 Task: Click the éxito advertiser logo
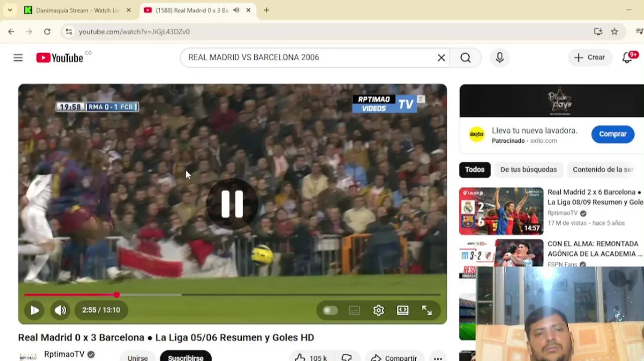476,134
